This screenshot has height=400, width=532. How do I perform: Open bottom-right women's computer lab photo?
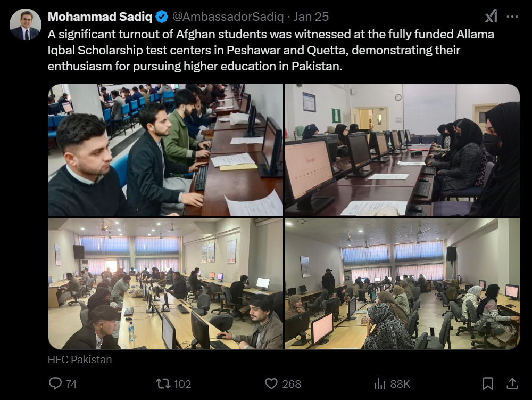pos(402,284)
